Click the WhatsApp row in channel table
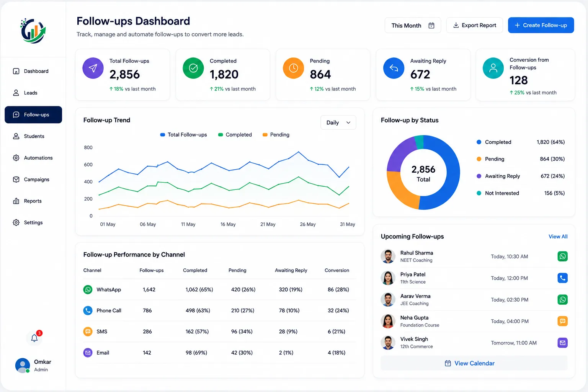The width and height of the screenshot is (588, 392). [219, 289]
